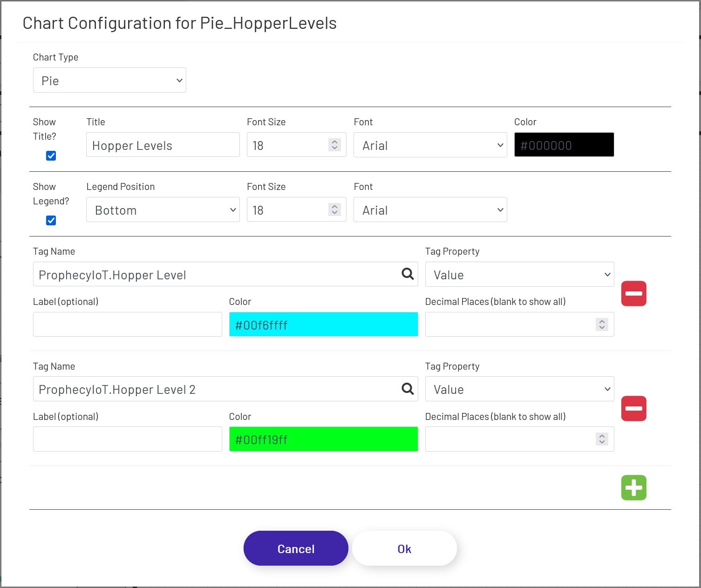This screenshot has height=588, width=701.
Task: Remove the Hopper Level 2 tag row
Action: 633,409
